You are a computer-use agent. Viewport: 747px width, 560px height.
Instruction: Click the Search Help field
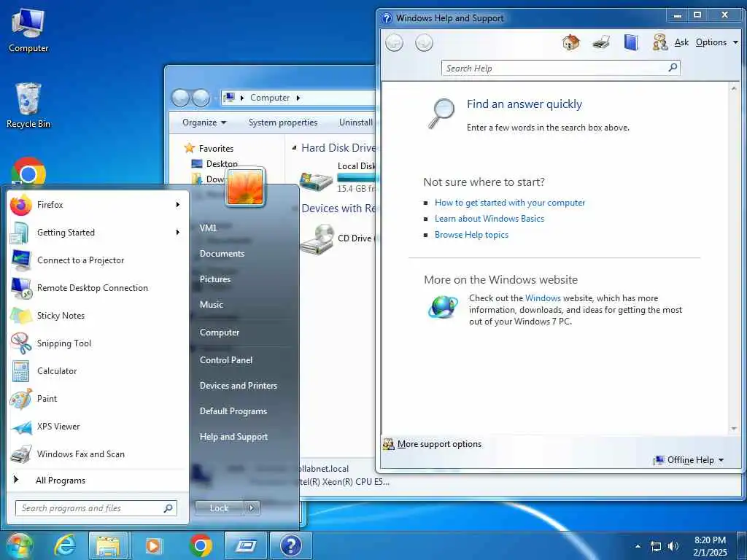(555, 68)
